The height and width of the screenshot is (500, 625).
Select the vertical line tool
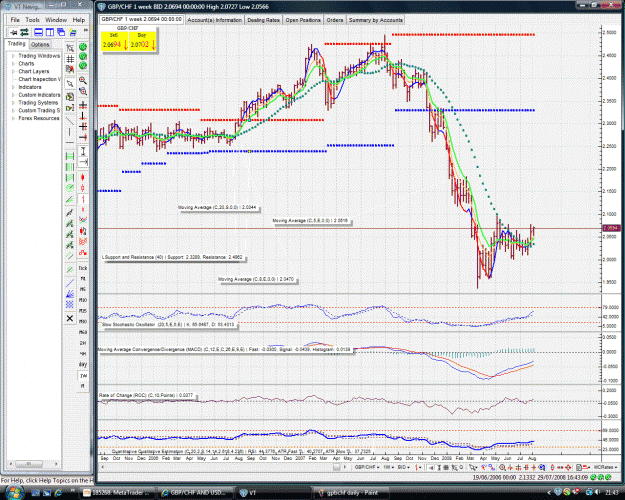click(70, 132)
